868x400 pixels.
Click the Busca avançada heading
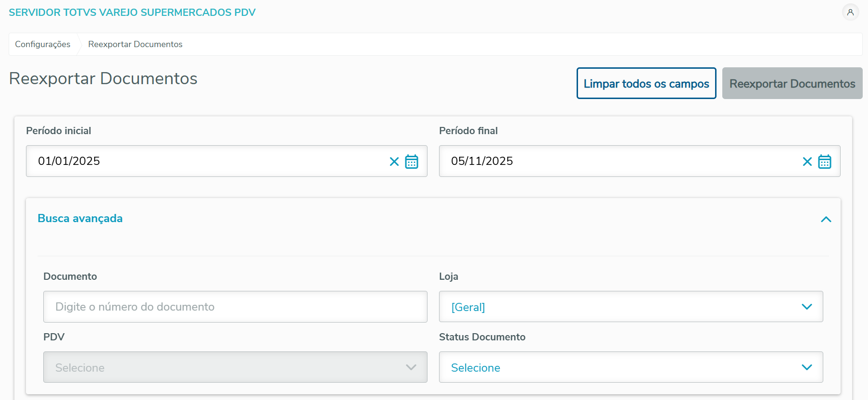80,218
